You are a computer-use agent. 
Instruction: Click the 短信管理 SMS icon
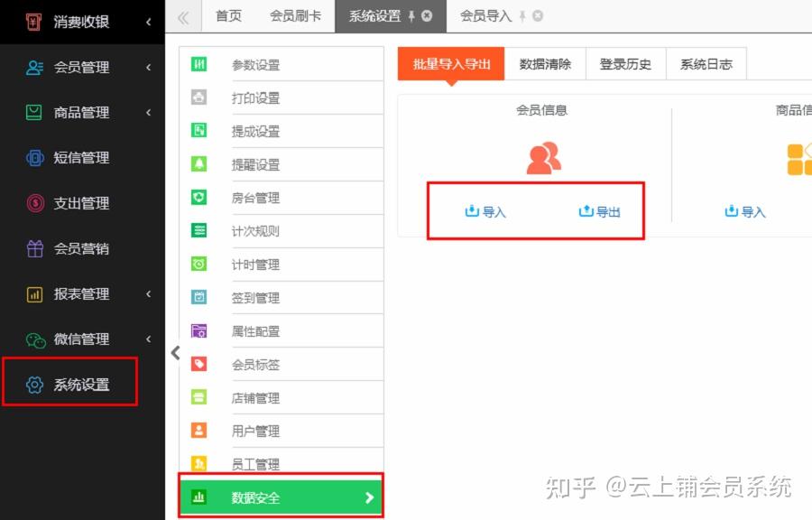(34, 157)
